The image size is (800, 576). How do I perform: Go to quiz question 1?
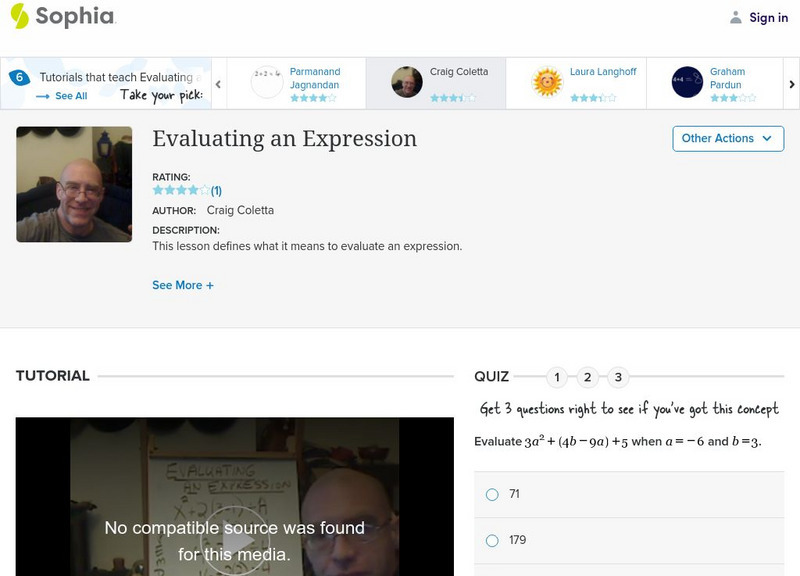pyautogui.click(x=557, y=378)
